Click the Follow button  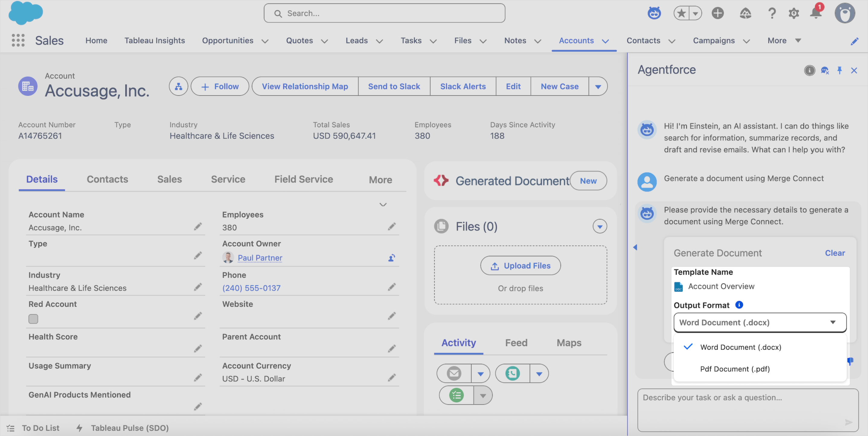pos(220,86)
